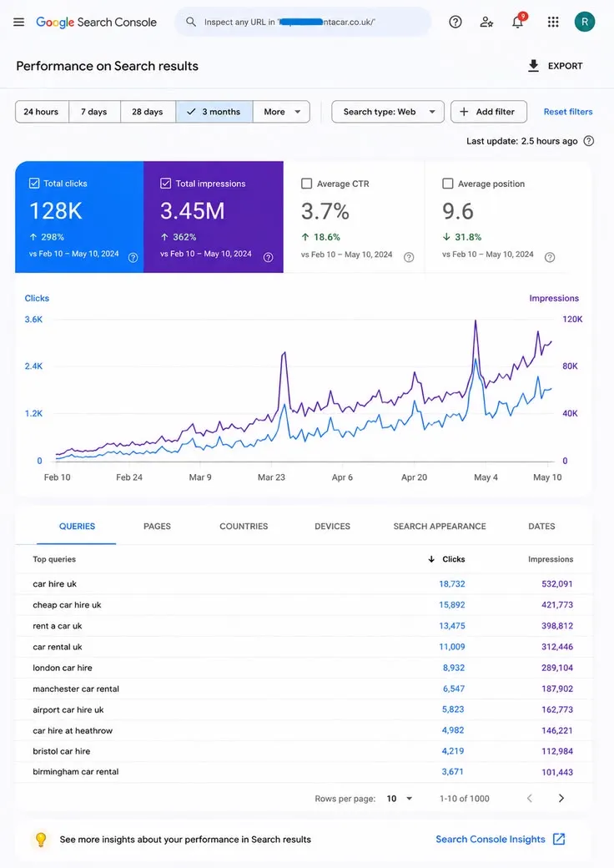Expand the More date range dropdown
Screen dimensions: 614x868
(281, 112)
